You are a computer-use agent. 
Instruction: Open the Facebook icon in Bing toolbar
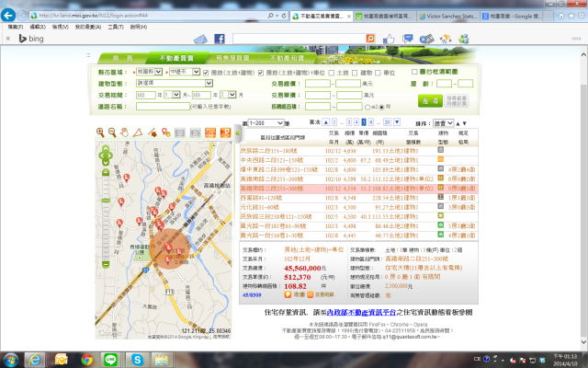[x=220, y=39]
